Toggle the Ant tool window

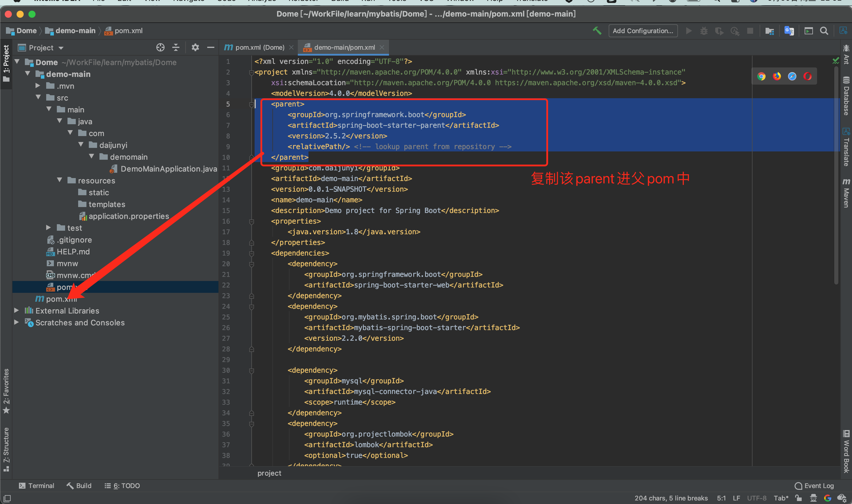point(846,54)
